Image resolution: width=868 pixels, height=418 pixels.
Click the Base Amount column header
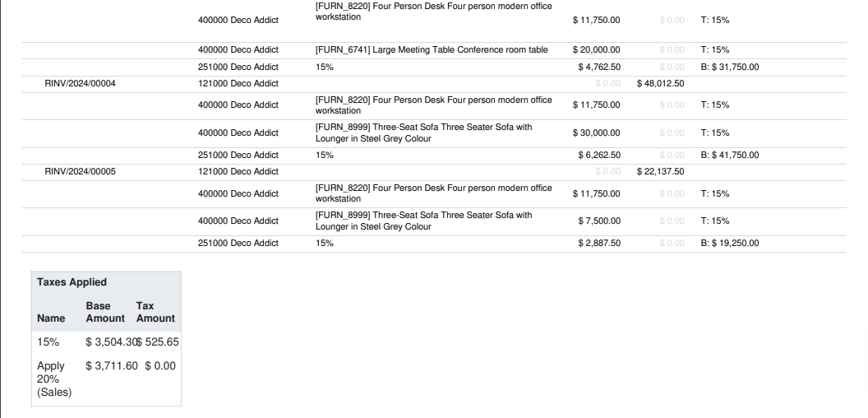[105, 312]
